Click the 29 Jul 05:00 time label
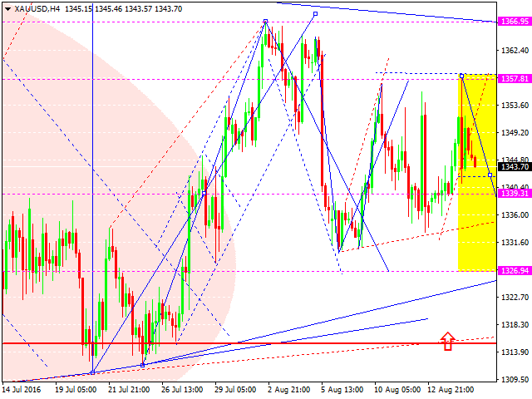Viewport: 532px width, 399px height. [235, 390]
